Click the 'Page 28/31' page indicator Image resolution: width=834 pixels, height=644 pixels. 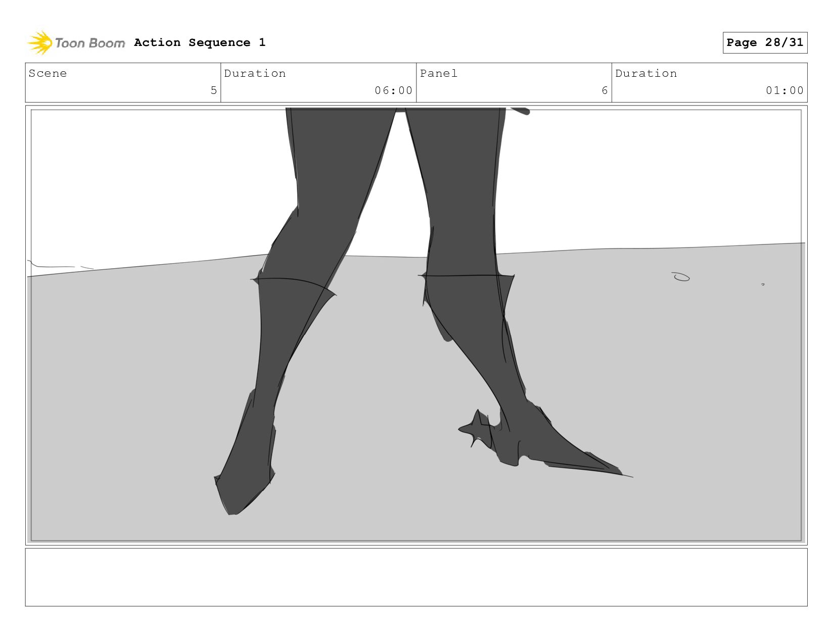[x=765, y=42]
